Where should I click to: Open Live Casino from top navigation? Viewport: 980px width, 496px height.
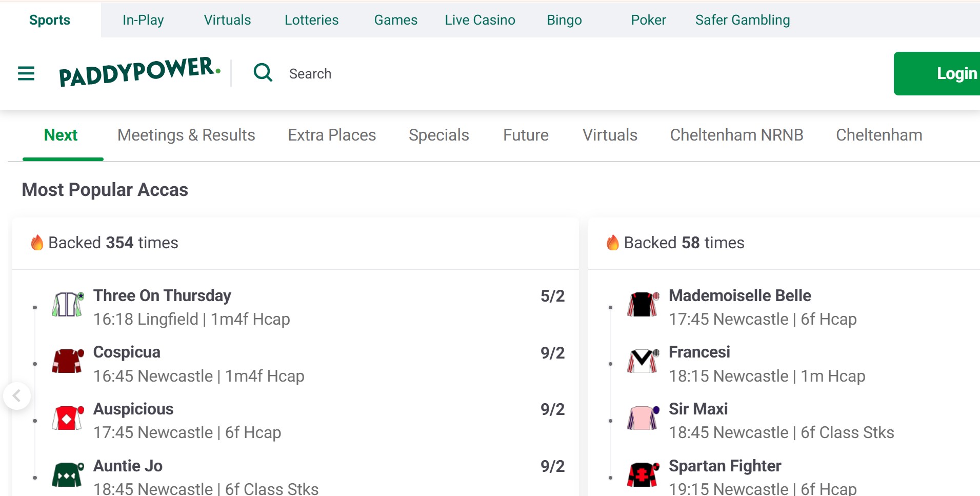pos(480,20)
